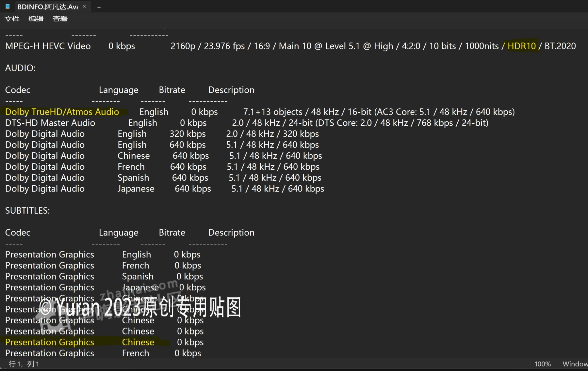
Task: Click Bitrate header under SUBTITLES section
Action: click(172, 233)
